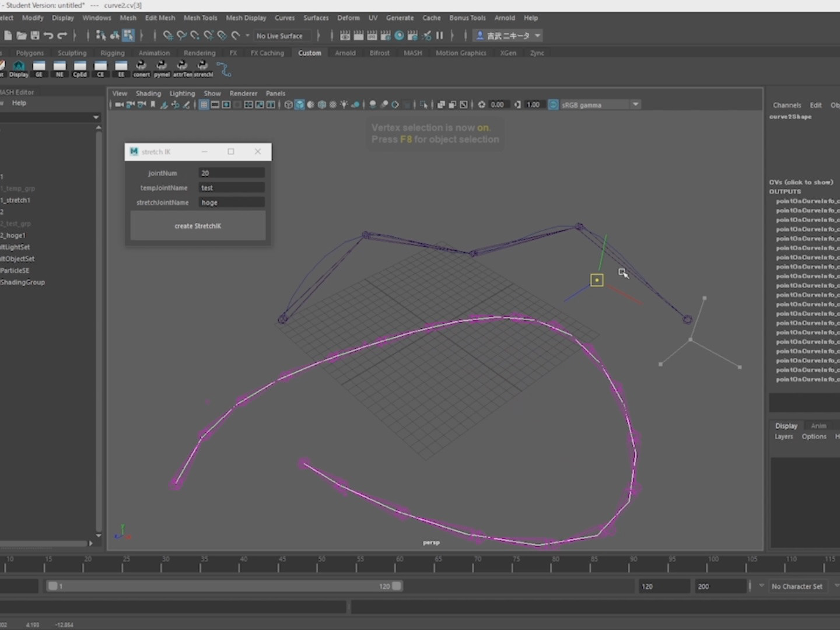Run the pymel python shelf script
The width and height of the screenshot is (840, 630).
point(162,69)
